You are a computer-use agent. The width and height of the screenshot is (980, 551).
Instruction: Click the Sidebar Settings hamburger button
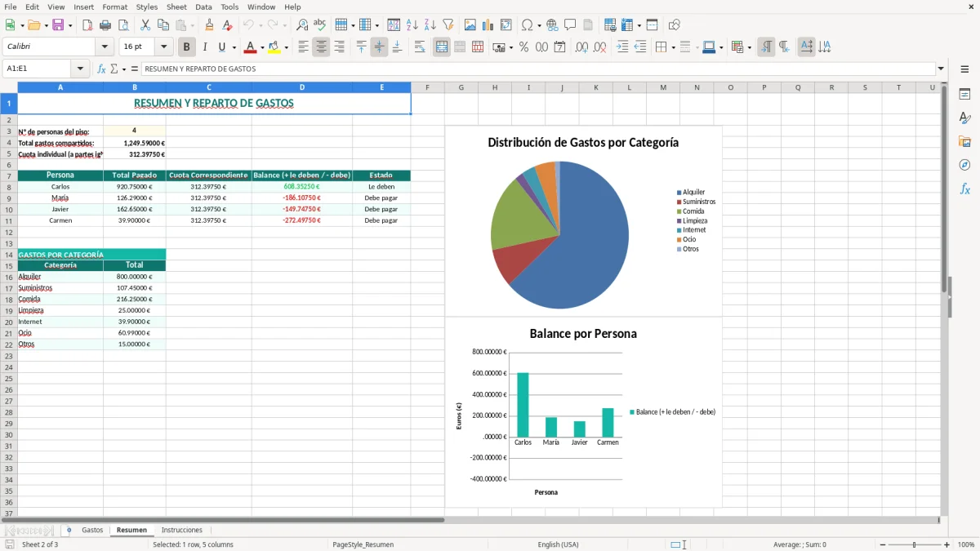(964, 70)
